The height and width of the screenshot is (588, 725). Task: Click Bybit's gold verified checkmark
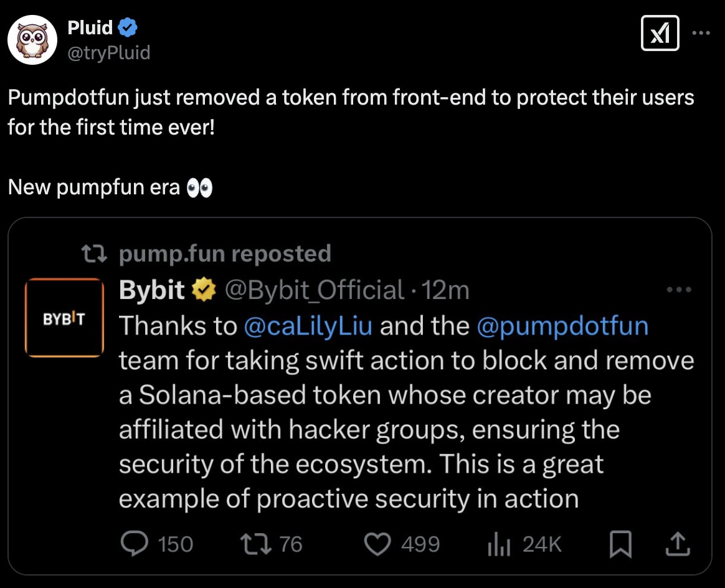tap(202, 288)
